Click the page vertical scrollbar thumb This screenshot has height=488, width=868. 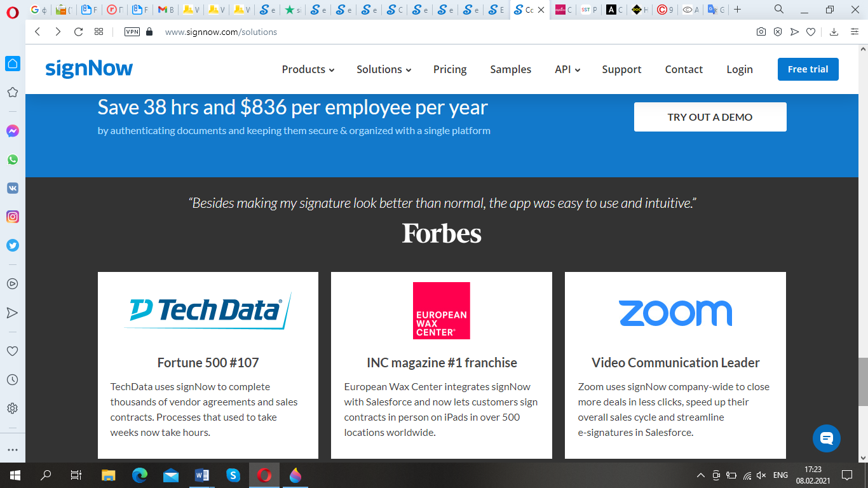863,382
